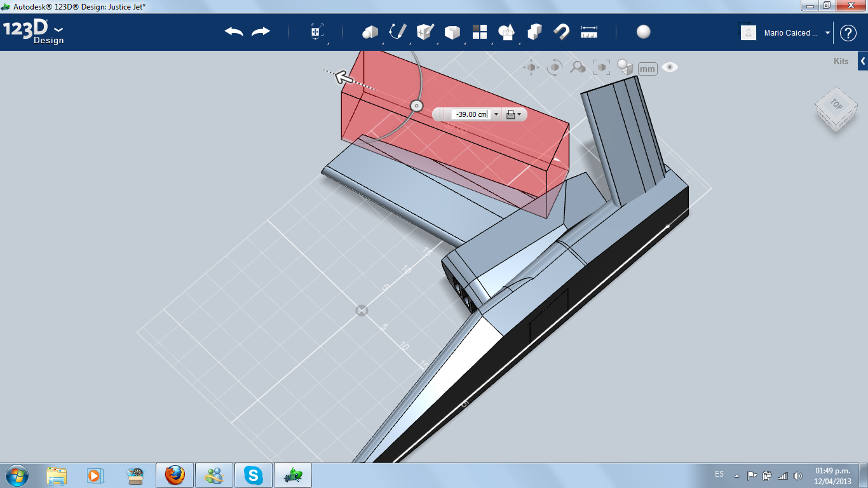The width and height of the screenshot is (868, 488).
Task: Click the Mario Caiced user name
Action: pyautogui.click(x=791, y=33)
